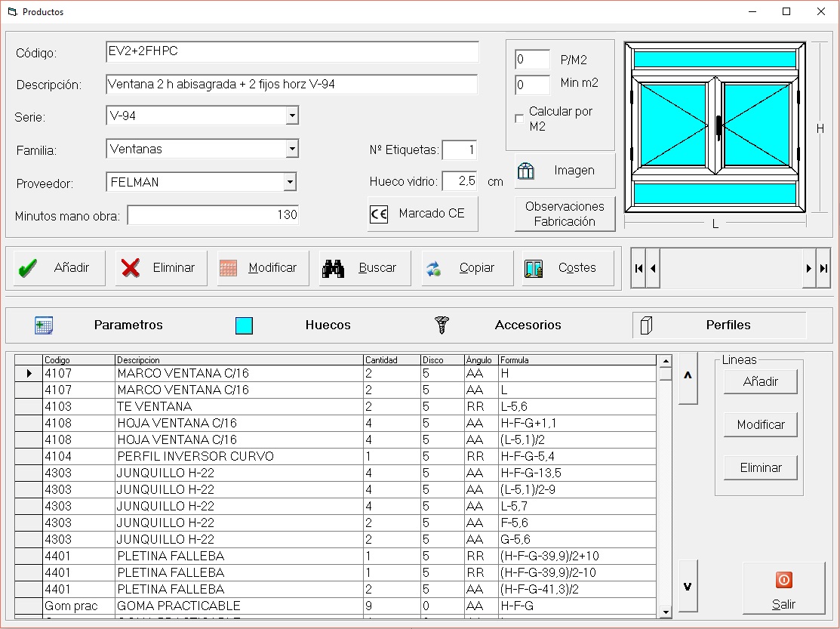Jump to last record in navigator
This screenshot has height=629, width=840.
[x=823, y=268]
